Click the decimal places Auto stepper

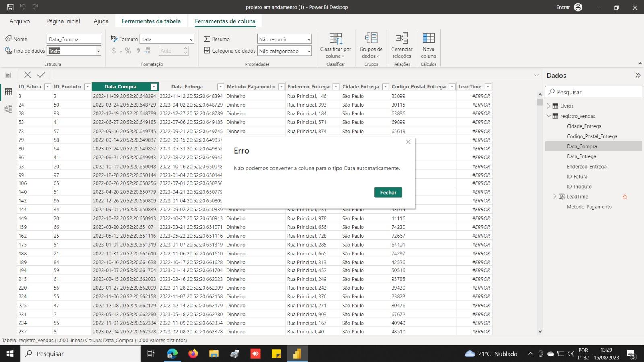point(186,51)
